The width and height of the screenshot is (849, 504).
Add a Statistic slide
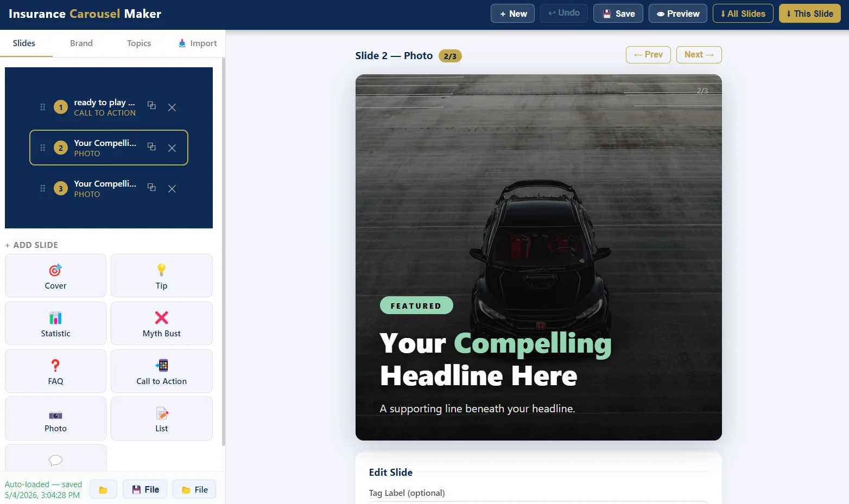click(x=55, y=323)
